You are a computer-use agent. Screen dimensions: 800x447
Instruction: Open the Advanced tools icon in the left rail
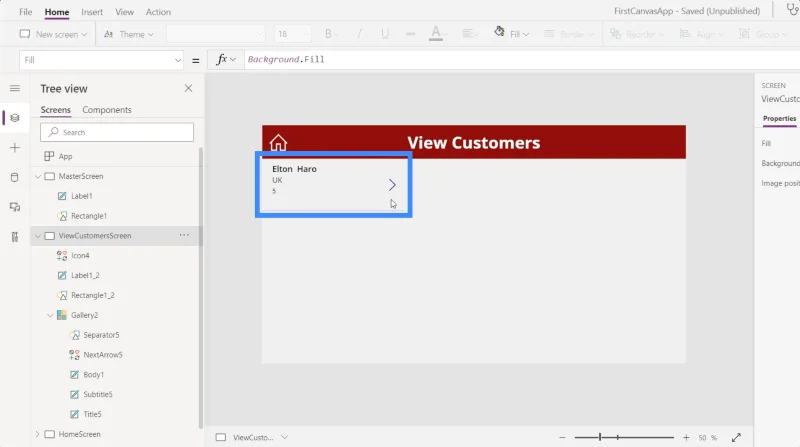pos(15,237)
